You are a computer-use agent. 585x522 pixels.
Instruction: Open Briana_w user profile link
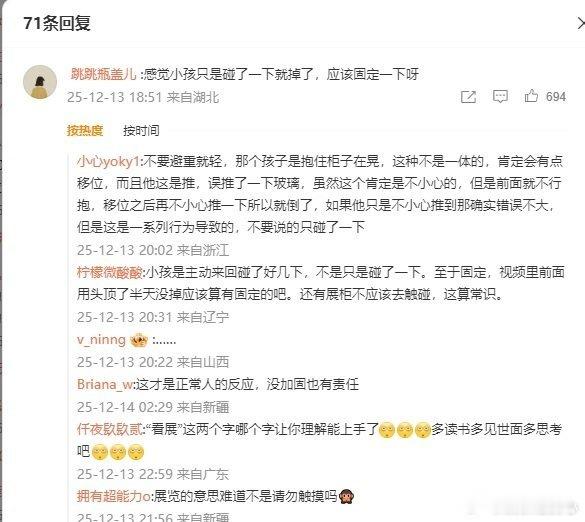[104, 384]
